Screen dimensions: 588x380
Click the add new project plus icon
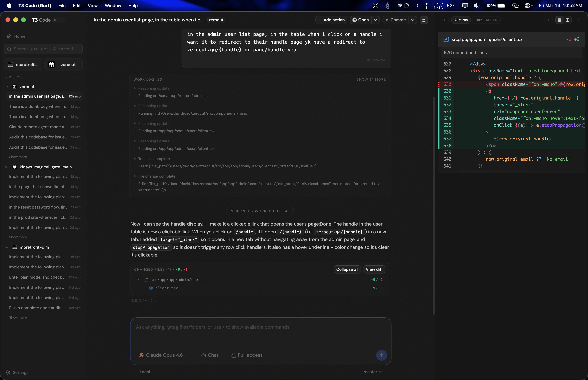[x=78, y=77]
